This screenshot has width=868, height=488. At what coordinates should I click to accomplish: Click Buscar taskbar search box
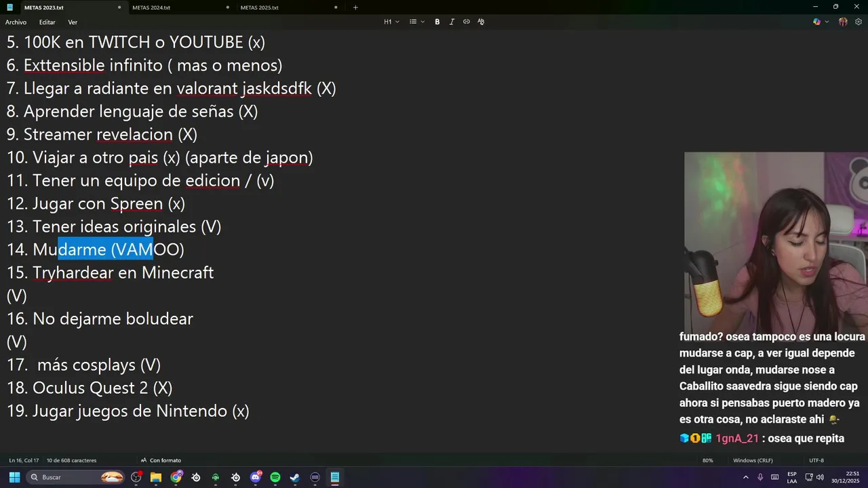pos(76,477)
